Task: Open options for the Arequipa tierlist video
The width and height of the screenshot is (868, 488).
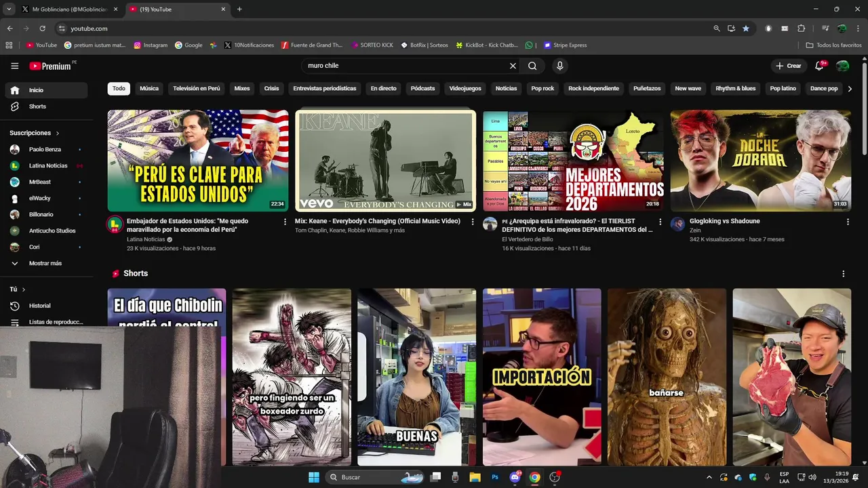Action: [660, 222]
